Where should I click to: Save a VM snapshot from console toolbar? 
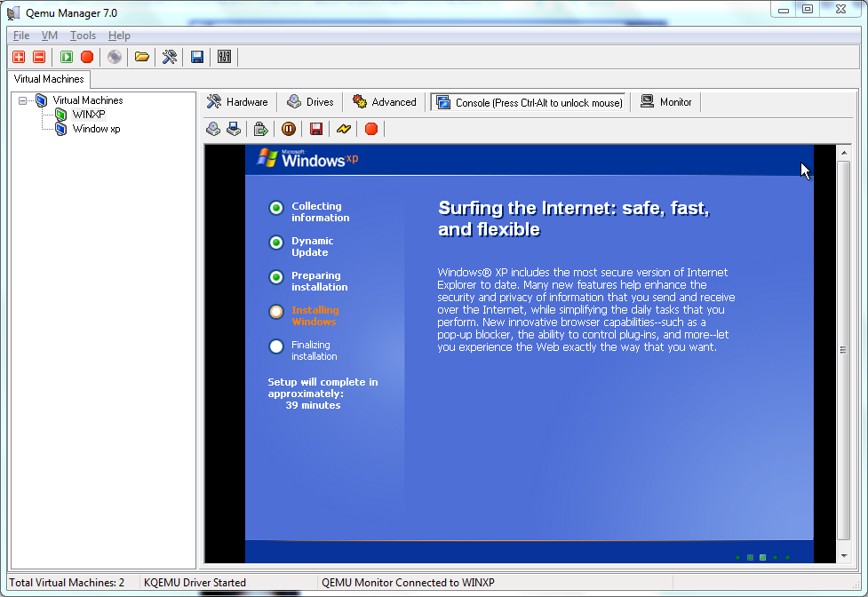[315, 129]
